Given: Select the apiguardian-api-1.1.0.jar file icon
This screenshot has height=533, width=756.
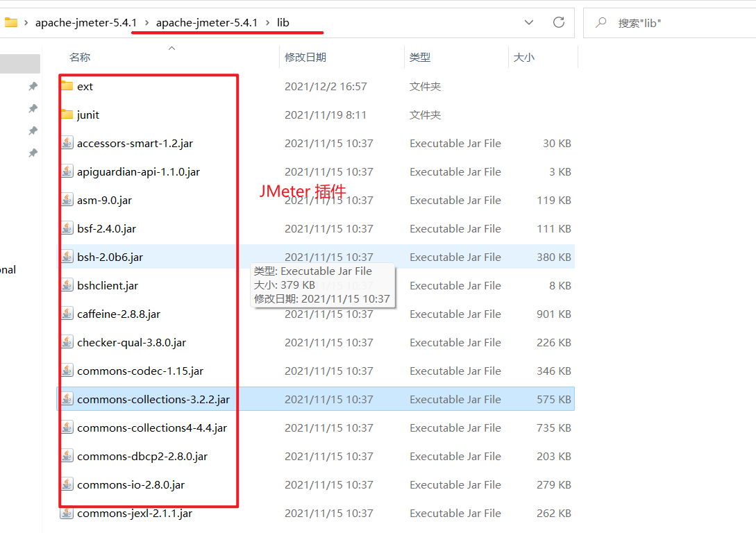Looking at the screenshot, I should click(67, 171).
